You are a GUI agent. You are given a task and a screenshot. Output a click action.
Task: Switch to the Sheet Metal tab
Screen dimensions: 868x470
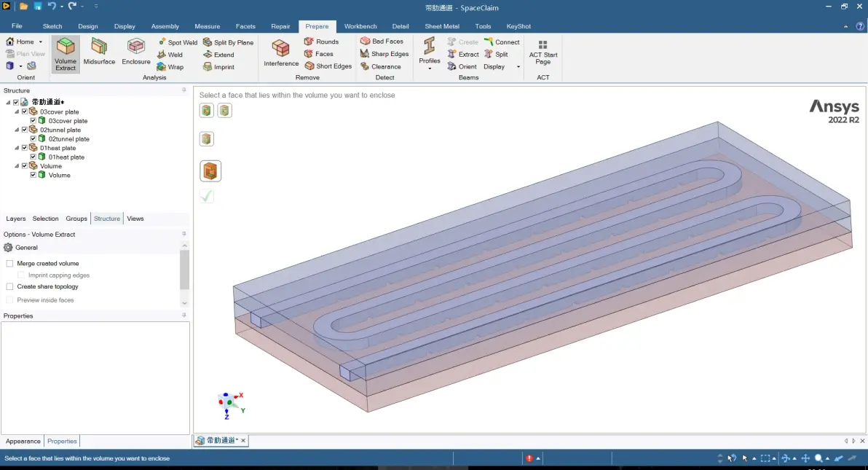[442, 26]
